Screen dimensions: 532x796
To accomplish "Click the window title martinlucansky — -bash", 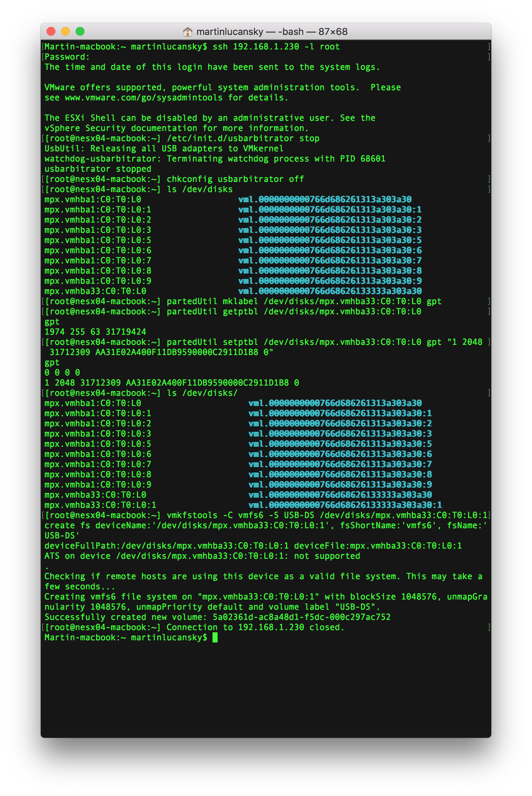I will click(272, 32).
